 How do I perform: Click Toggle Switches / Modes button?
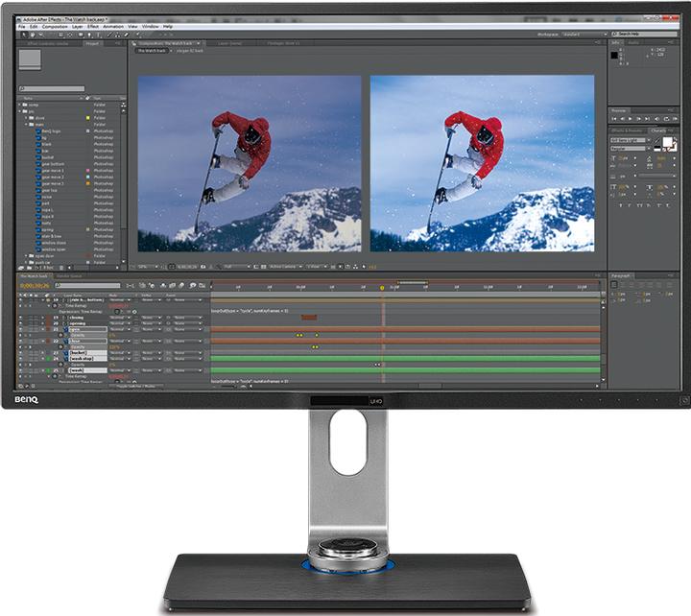[x=136, y=387]
